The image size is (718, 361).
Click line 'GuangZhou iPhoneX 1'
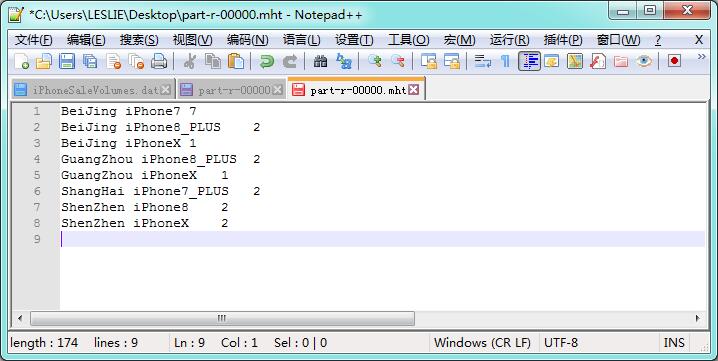[x=145, y=175]
